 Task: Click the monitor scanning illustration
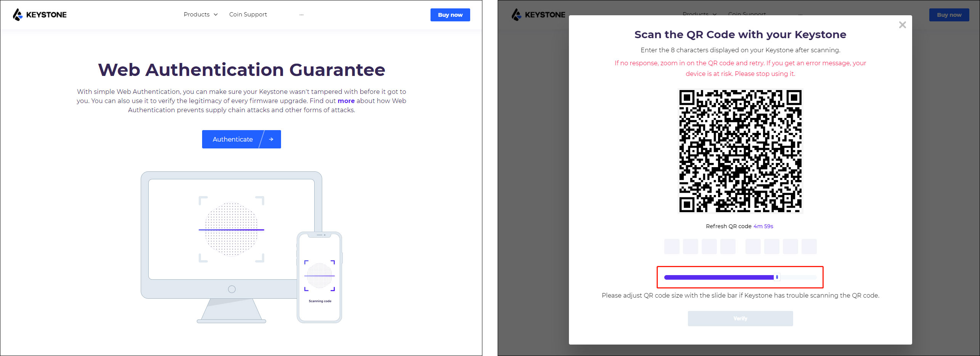point(231,229)
